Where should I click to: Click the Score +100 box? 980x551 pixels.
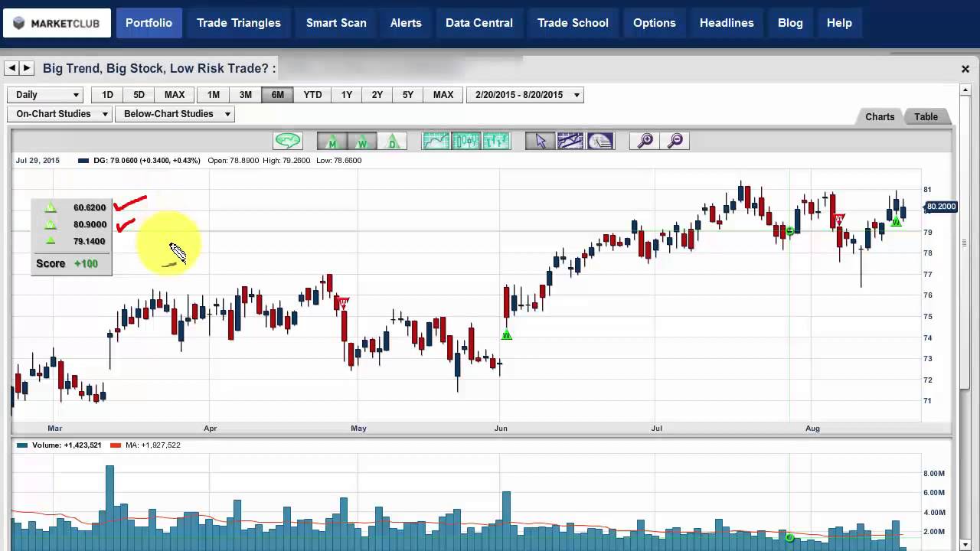(70, 263)
